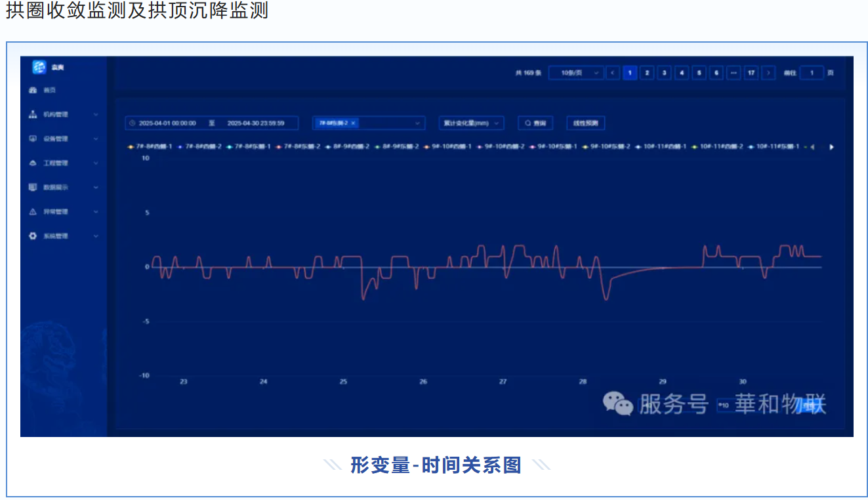Expand the 系统管理 submenu chevron
Image resolution: width=868 pixels, height=500 pixels.
pos(96,236)
